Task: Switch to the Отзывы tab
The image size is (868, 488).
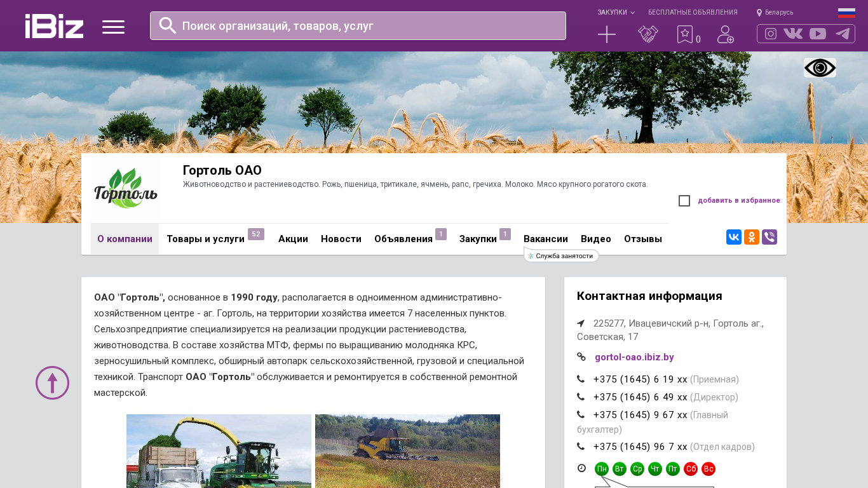Action: pyautogui.click(x=643, y=239)
